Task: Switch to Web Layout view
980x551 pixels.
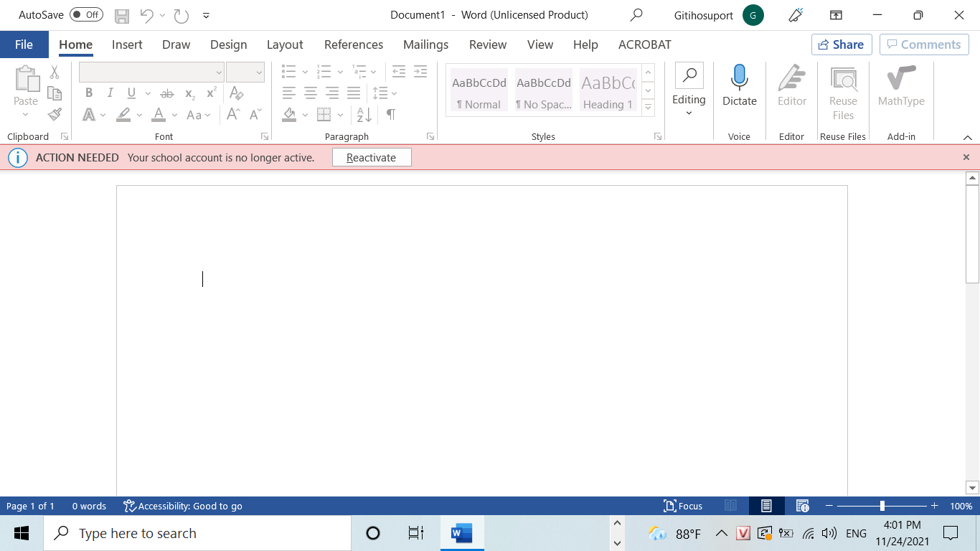Action: coord(803,506)
